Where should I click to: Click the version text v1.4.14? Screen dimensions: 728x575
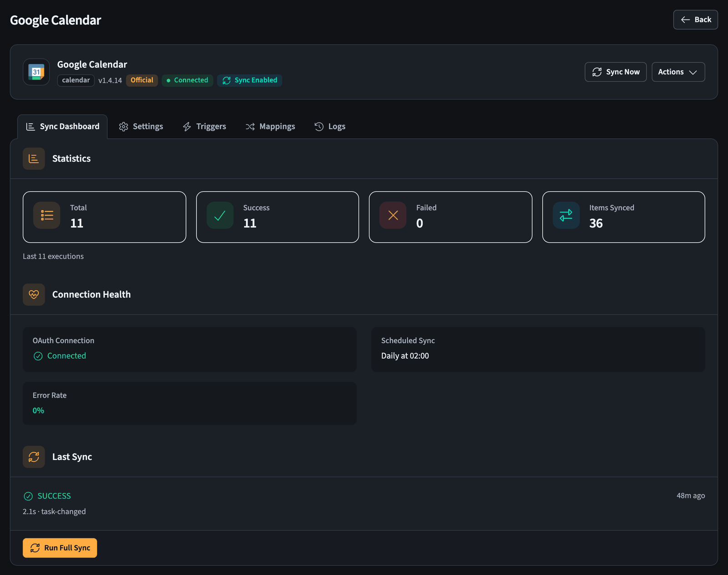coord(110,81)
